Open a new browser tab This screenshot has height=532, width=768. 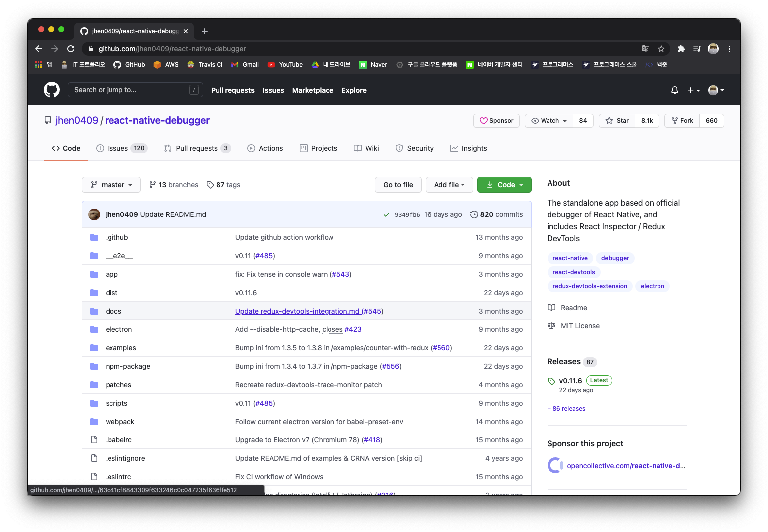pyautogui.click(x=205, y=31)
